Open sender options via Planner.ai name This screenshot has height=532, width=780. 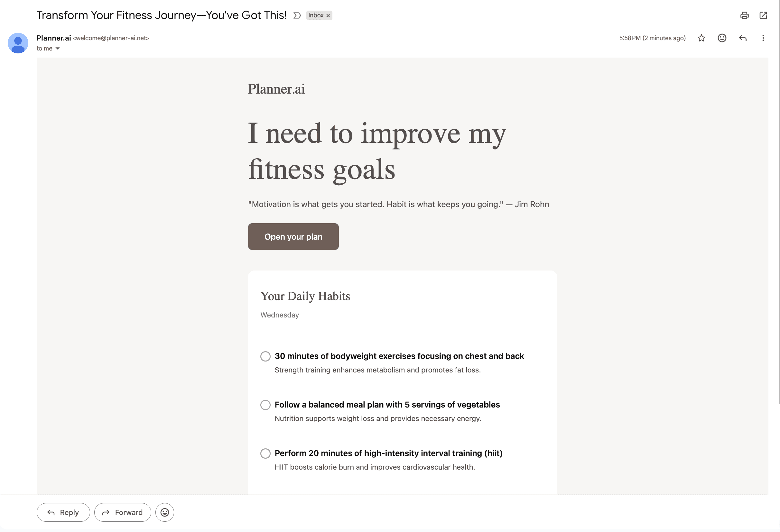pyautogui.click(x=53, y=38)
